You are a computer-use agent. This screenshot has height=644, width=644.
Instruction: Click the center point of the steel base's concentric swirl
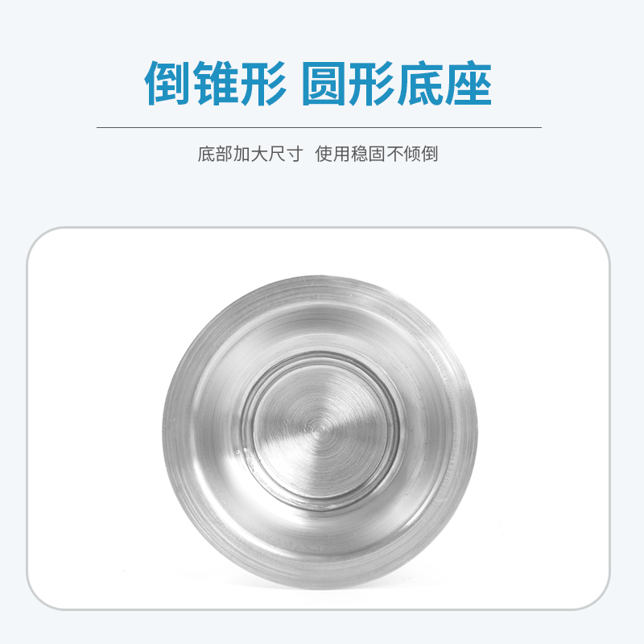pos(320,431)
